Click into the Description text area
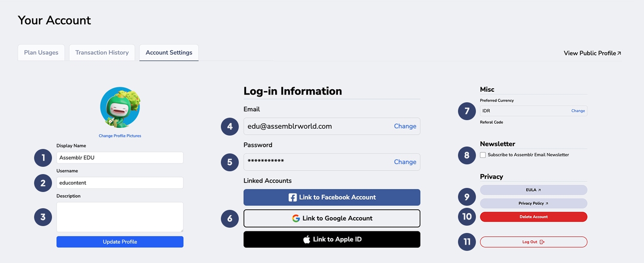The height and width of the screenshot is (263, 644). (120, 217)
